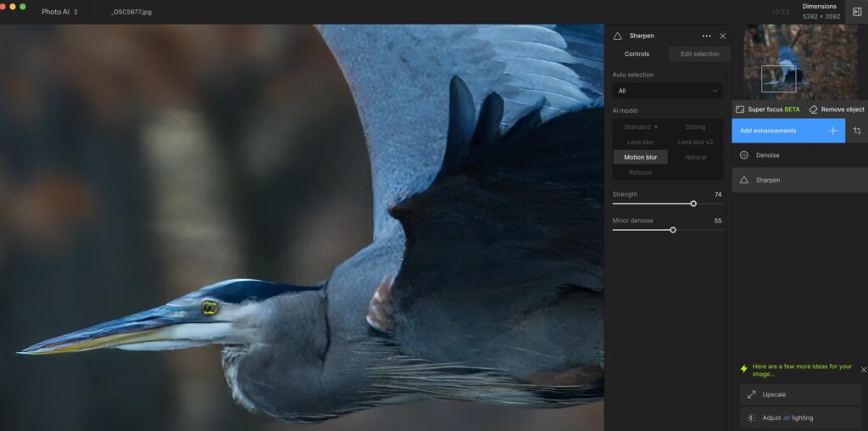This screenshot has height=431, width=868.
Task: Open the Sharpen enhancement row
Action: click(800, 180)
